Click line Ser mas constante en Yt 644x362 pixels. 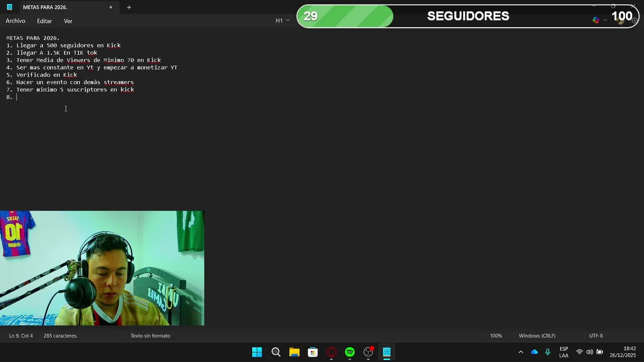(x=97, y=67)
